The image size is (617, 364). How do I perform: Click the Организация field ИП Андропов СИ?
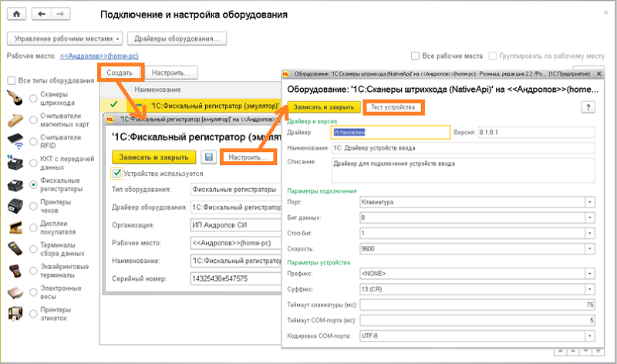point(236,225)
